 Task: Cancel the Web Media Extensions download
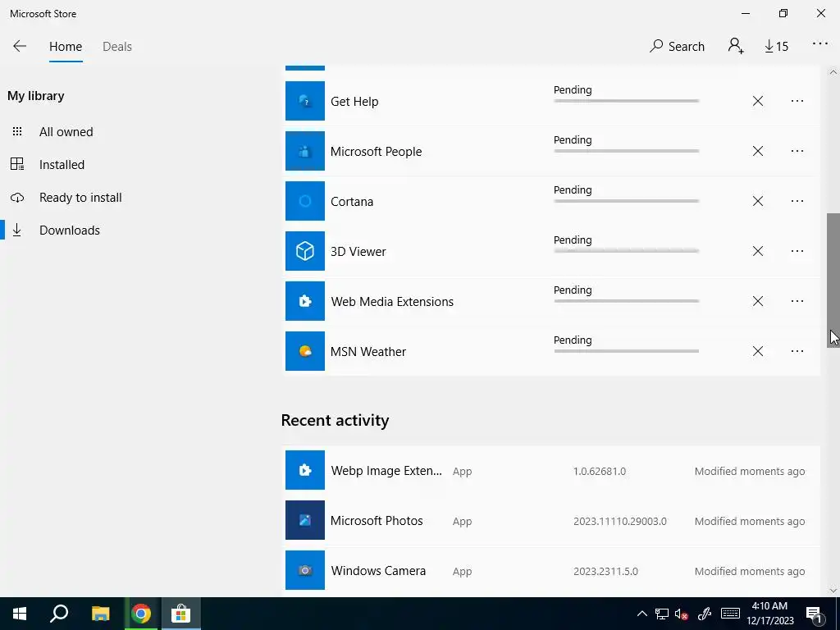click(757, 301)
